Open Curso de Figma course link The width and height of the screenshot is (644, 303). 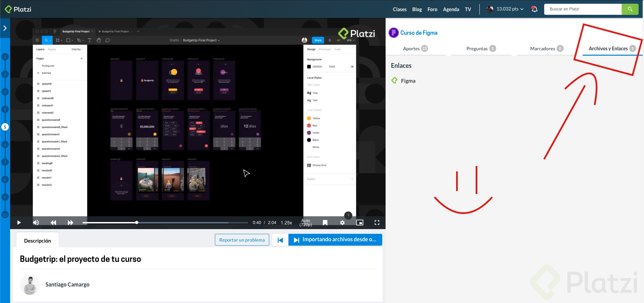coord(419,33)
